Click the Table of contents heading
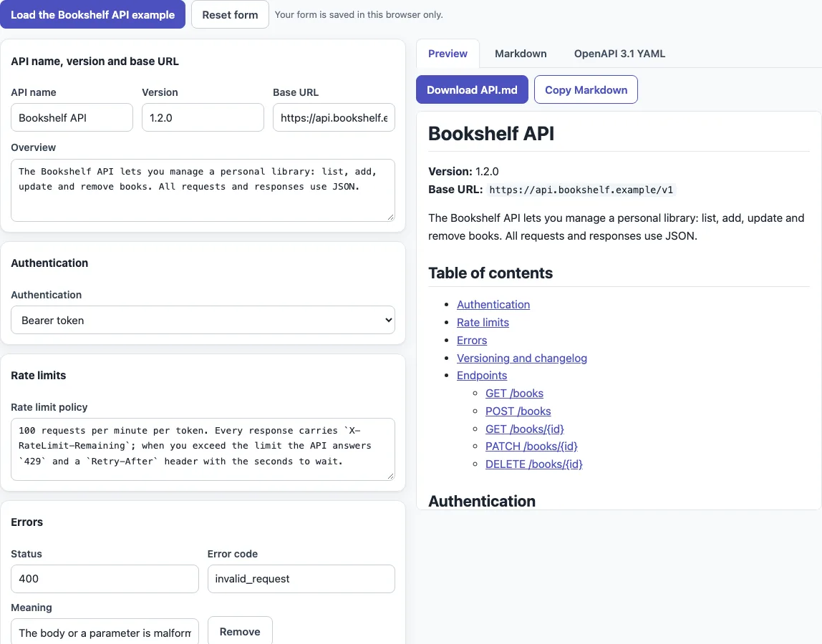Screen dimensions: 822x644 pyautogui.click(x=490, y=273)
